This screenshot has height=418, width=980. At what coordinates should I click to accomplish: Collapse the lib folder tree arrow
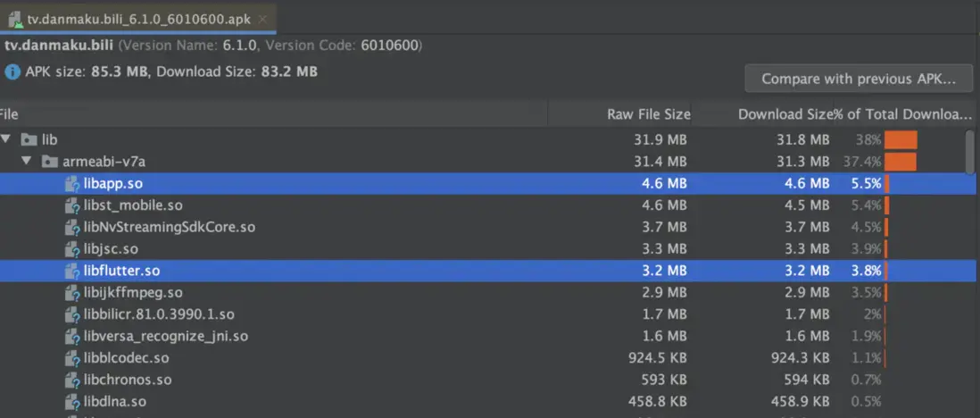(7, 140)
